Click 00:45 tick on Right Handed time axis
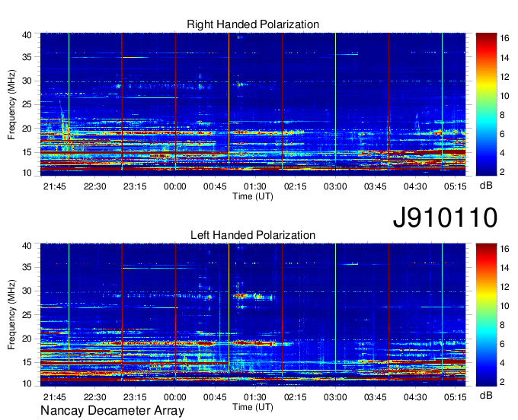This screenshot has width=518, height=420. (215, 186)
